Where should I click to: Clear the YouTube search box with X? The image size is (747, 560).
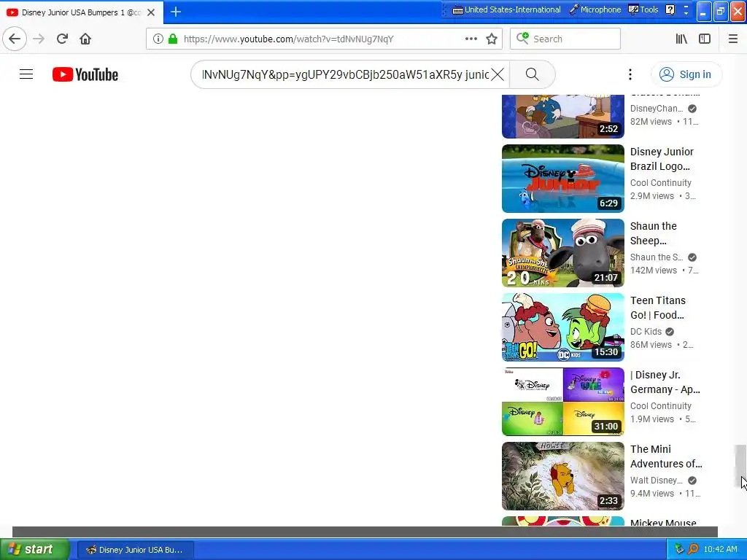(x=498, y=74)
